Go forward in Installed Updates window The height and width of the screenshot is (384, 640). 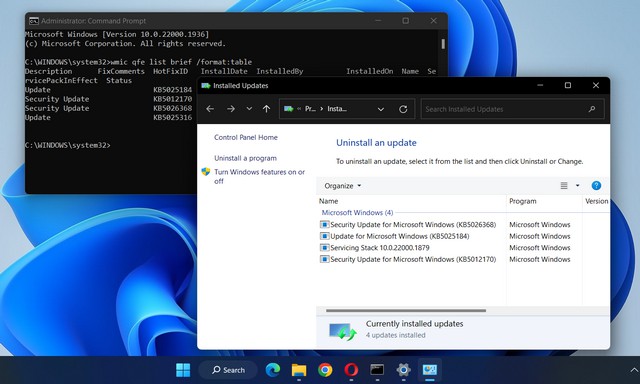[231, 109]
